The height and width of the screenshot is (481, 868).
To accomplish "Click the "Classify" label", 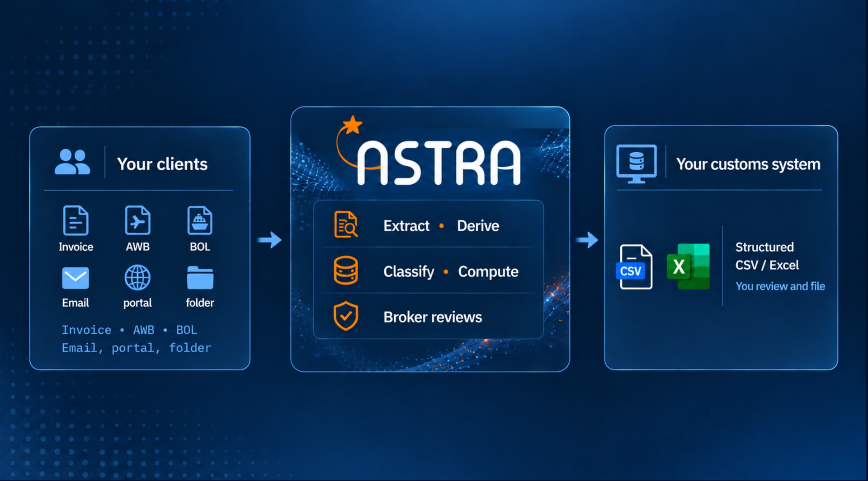I will [x=409, y=271].
